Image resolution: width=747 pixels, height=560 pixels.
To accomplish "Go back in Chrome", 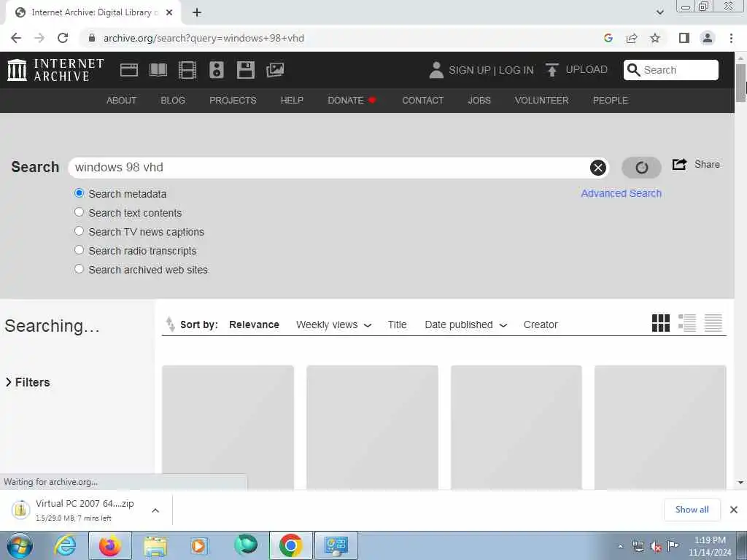I will [x=16, y=38].
